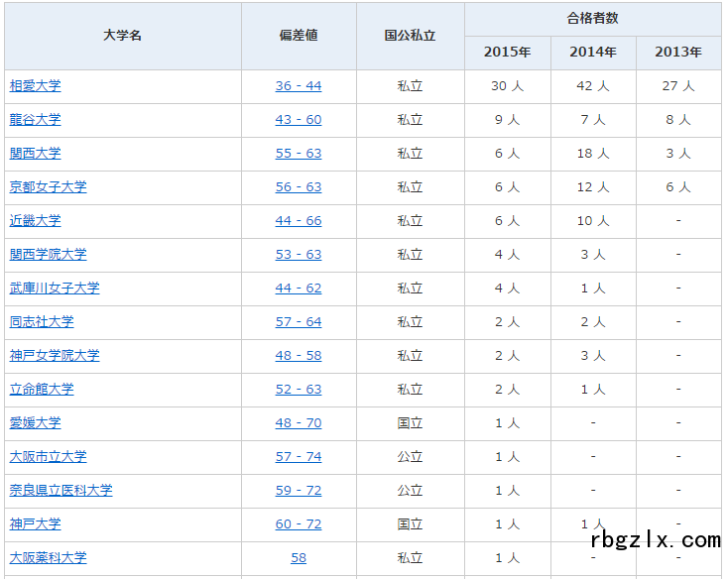Open the 龍谷大学 link

point(36,120)
